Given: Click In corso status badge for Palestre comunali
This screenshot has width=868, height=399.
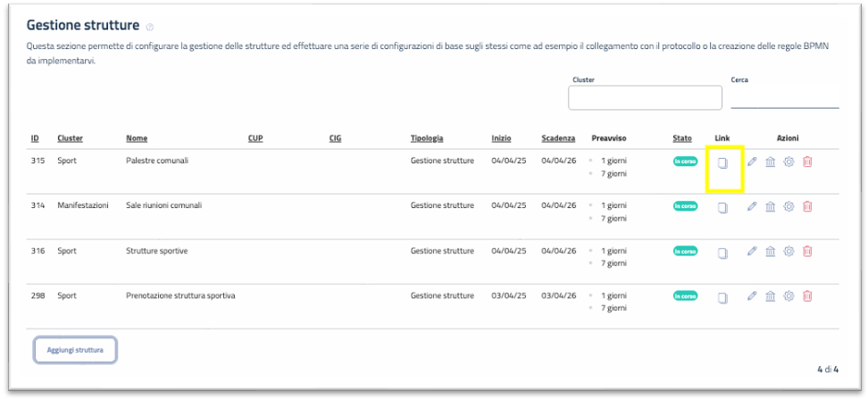Looking at the screenshot, I should (x=685, y=162).
